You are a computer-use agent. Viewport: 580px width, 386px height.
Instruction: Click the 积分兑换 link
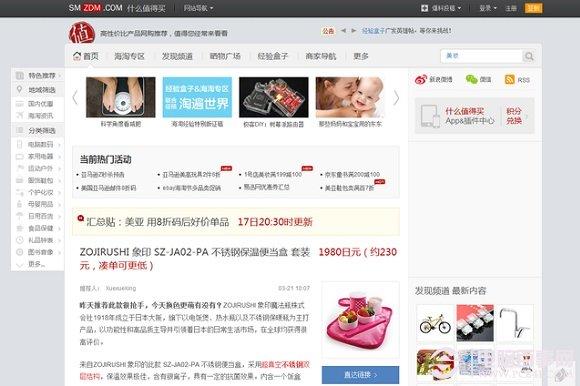(514, 116)
